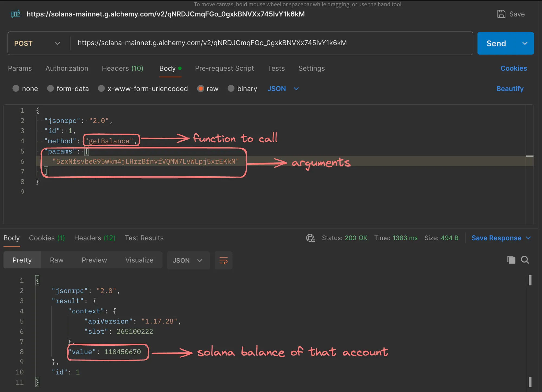Select the none body radio button

16,89
